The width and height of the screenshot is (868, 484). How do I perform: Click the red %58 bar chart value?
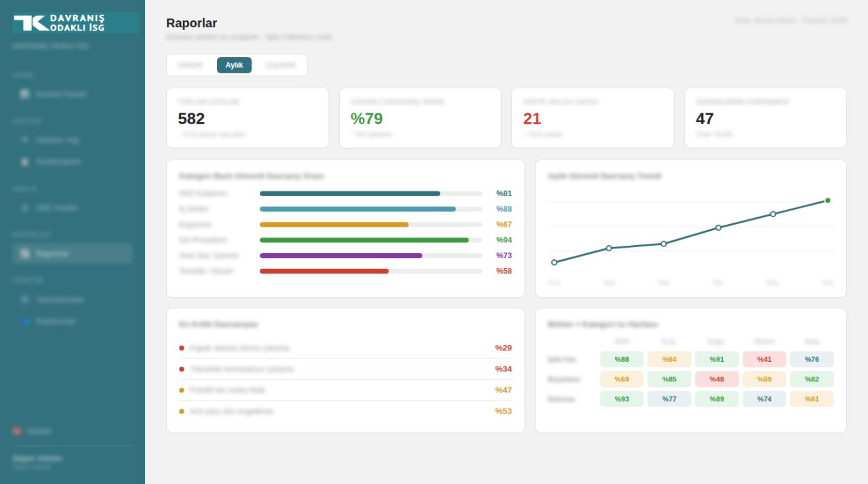[504, 271]
